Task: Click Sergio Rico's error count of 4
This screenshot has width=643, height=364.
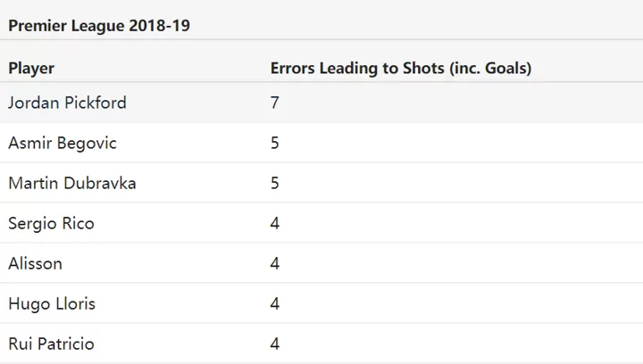Action: (x=275, y=223)
